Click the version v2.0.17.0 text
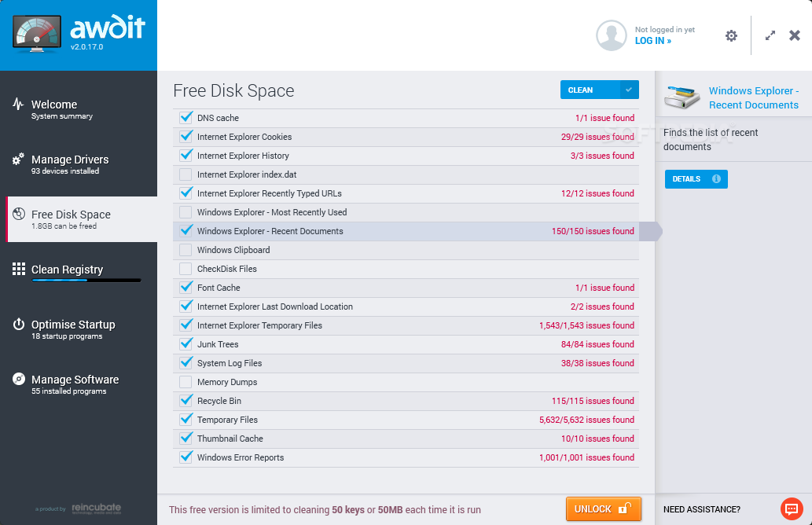 click(87, 46)
